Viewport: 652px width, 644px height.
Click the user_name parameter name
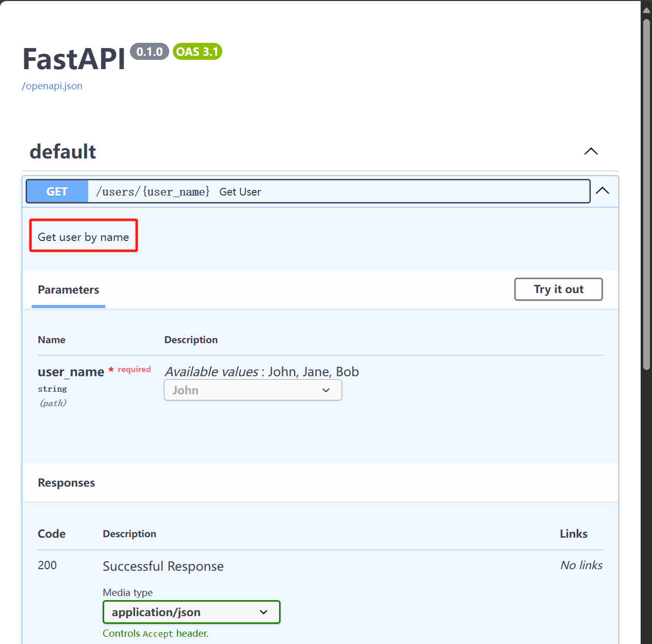click(x=71, y=372)
